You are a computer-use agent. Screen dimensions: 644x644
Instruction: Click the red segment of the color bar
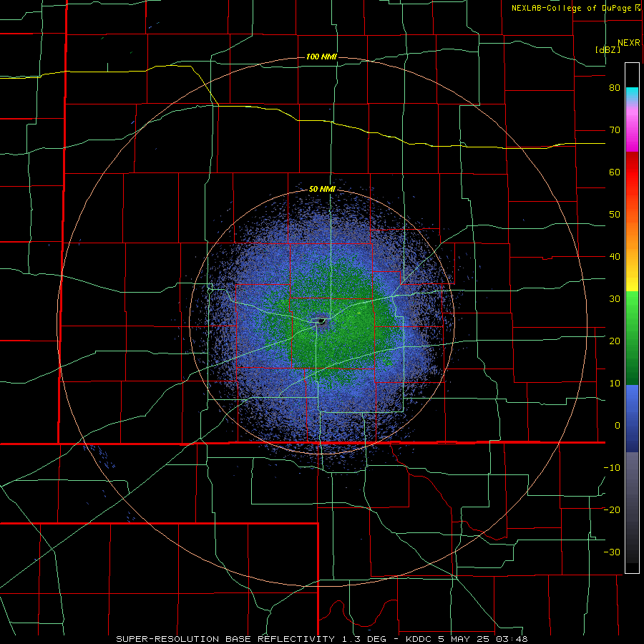[x=632, y=172]
